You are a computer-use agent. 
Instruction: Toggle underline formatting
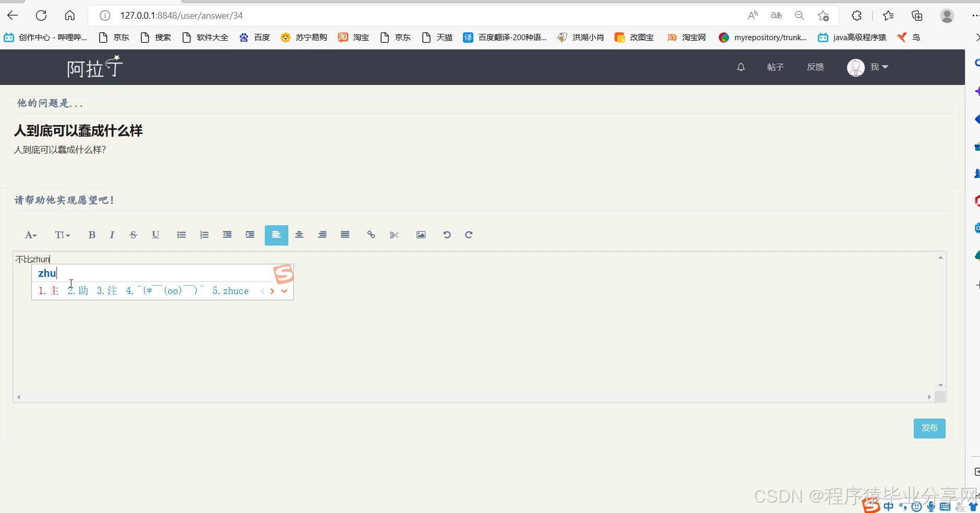click(155, 235)
